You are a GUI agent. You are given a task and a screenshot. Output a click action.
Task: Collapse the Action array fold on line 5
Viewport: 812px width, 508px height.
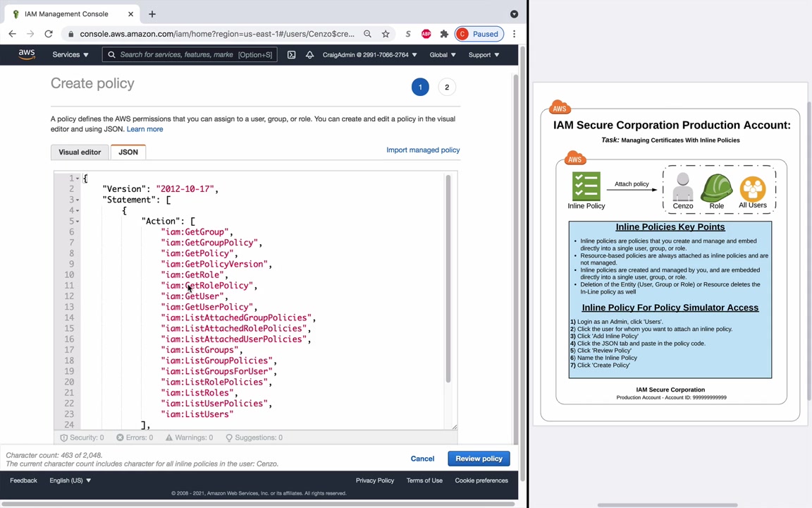pos(78,221)
